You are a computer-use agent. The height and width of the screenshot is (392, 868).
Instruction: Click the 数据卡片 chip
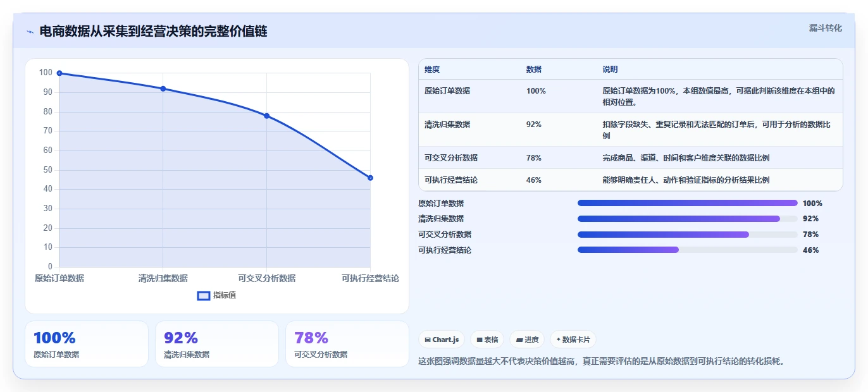pyautogui.click(x=573, y=340)
